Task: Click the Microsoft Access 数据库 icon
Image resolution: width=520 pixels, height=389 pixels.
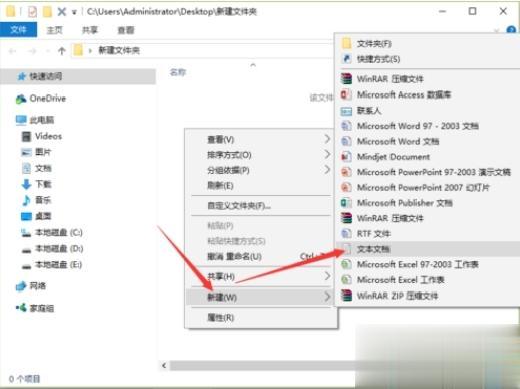Action: [346, 95]
